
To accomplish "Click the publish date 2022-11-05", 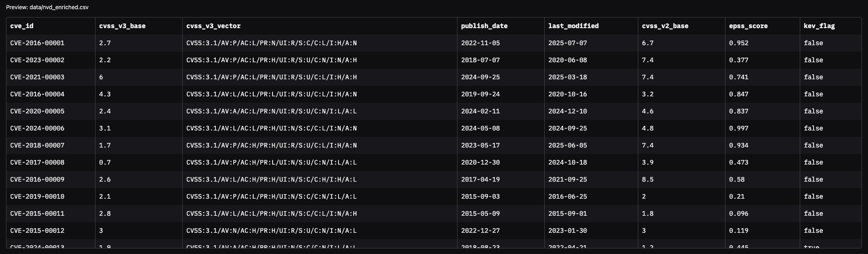I will coord(480,43).
